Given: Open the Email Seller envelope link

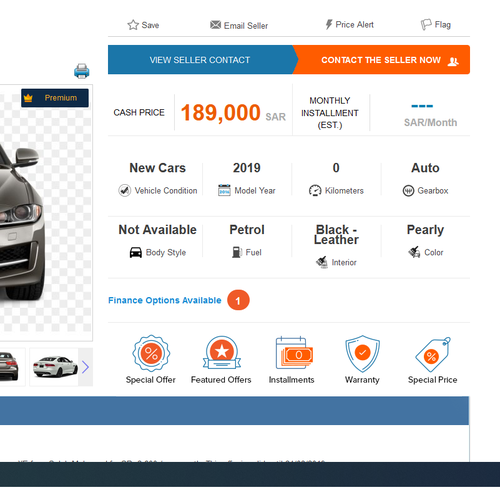Looking at the screenshot, I should (x=239, y=25).
